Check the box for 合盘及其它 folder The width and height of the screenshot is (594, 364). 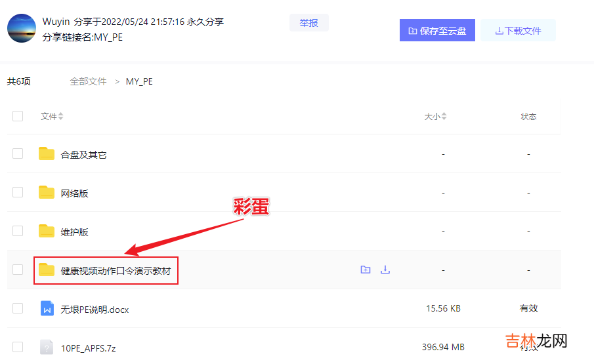18,154
